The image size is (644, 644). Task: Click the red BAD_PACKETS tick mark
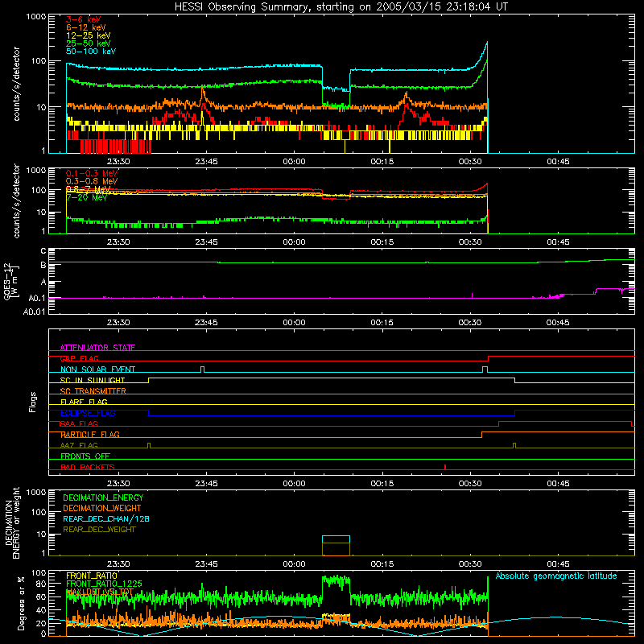click(x=445, y=467)
